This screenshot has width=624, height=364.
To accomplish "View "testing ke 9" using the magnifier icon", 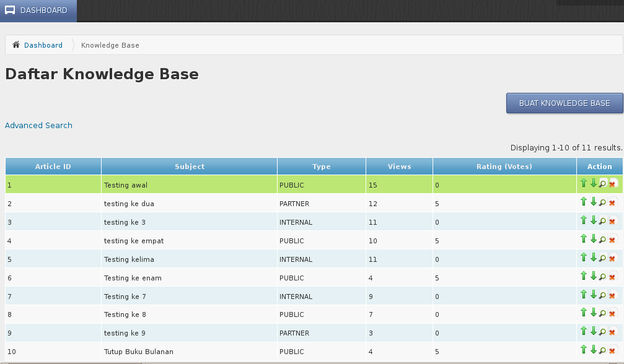I will pyautogui.click(x=603, y=332).
